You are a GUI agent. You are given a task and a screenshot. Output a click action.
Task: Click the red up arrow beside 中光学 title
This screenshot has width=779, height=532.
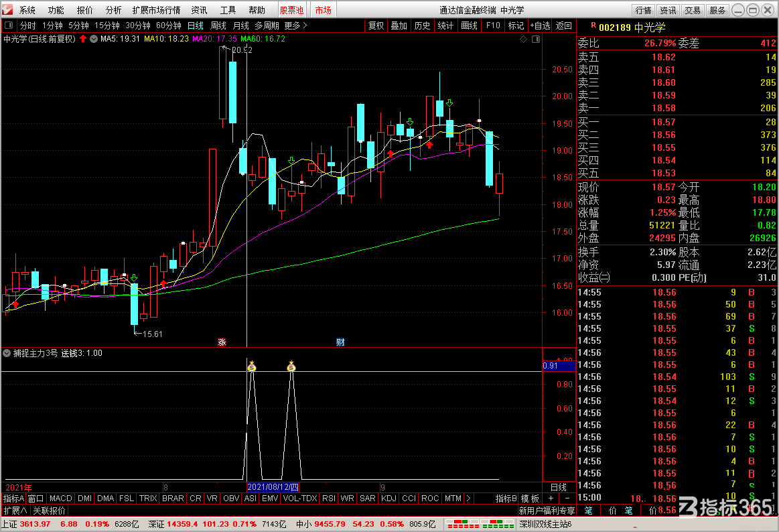[x=83, y=39]
